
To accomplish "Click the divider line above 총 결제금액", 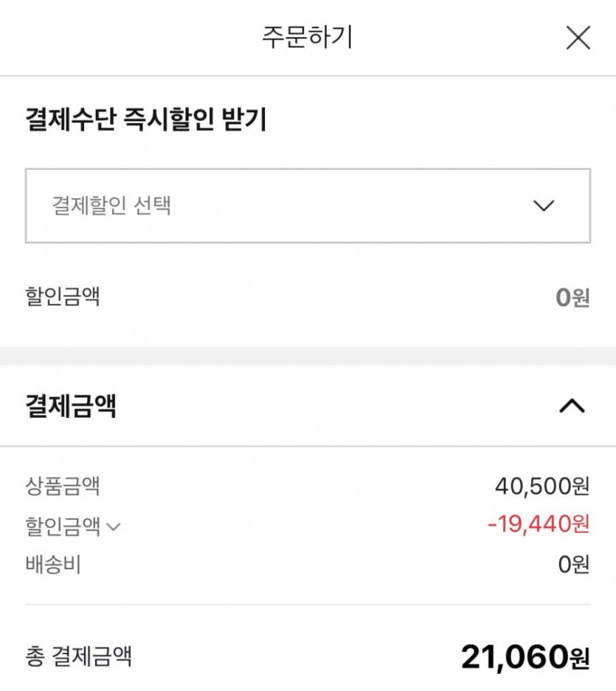I will pyautogui.click(x=308, y=605).
